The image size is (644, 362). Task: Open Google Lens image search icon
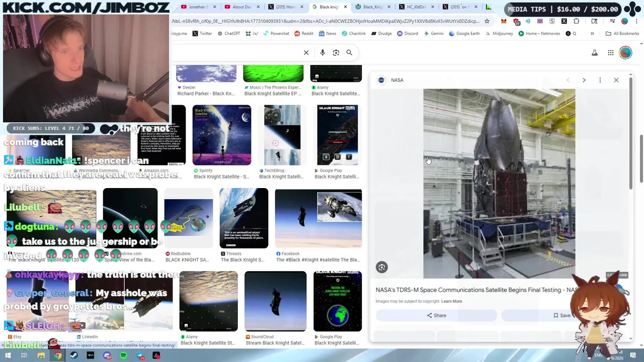pos(336,52)
